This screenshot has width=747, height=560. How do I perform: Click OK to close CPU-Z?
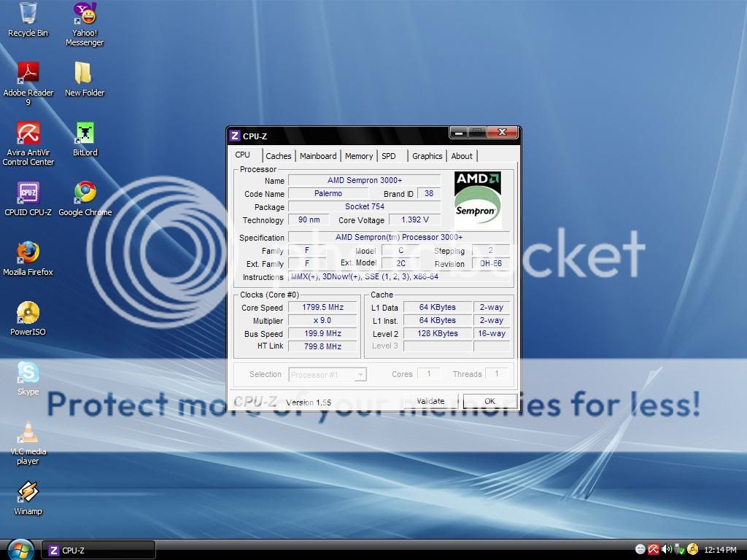(489, 401)
